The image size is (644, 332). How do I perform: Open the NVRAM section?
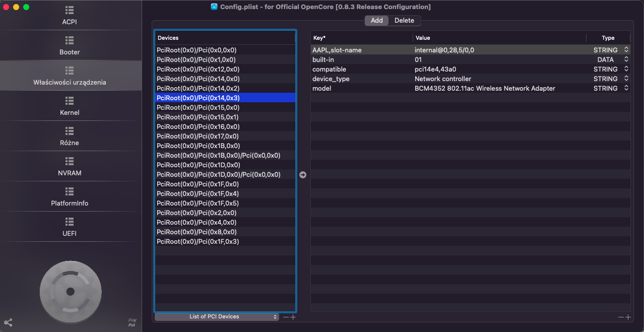tap(70, 167)
